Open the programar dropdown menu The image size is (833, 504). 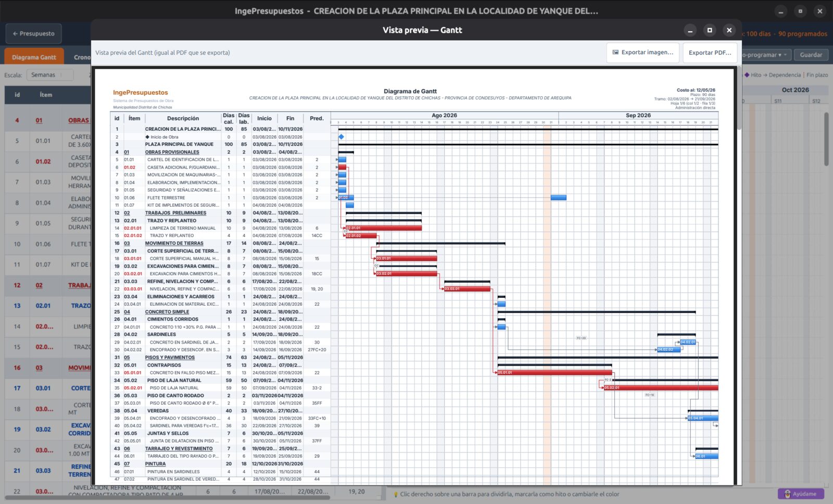pos(765,55)
